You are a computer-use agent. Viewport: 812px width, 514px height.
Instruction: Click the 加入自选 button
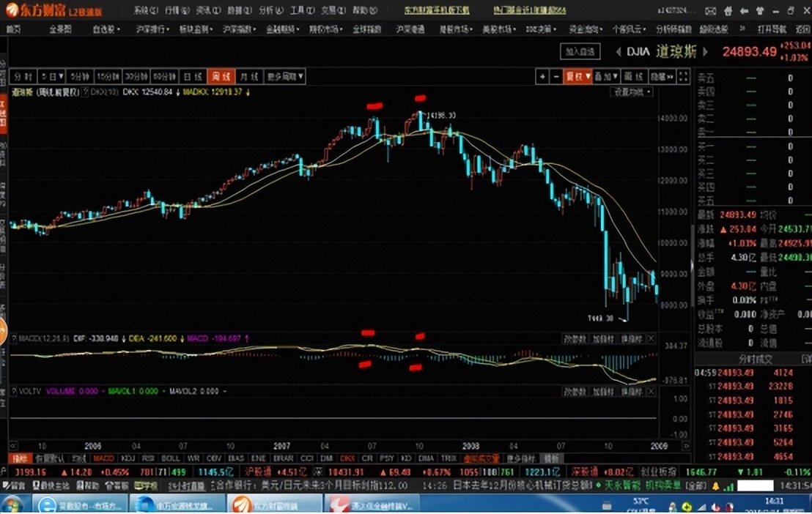579,52
